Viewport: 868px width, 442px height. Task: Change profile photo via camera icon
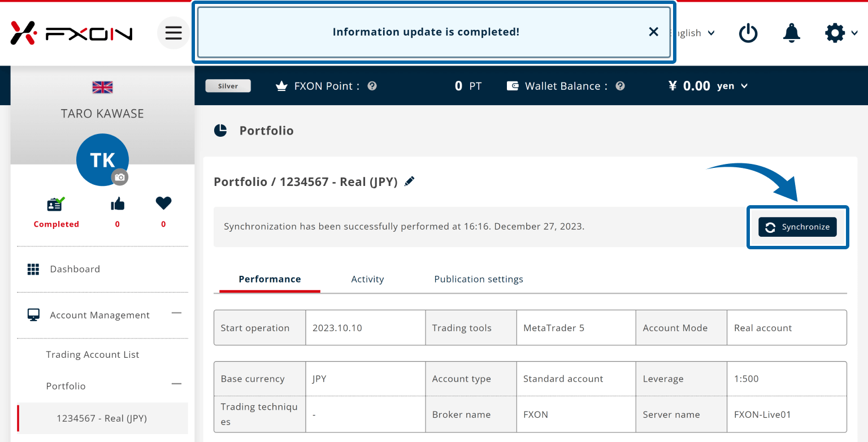pos(119,177)
